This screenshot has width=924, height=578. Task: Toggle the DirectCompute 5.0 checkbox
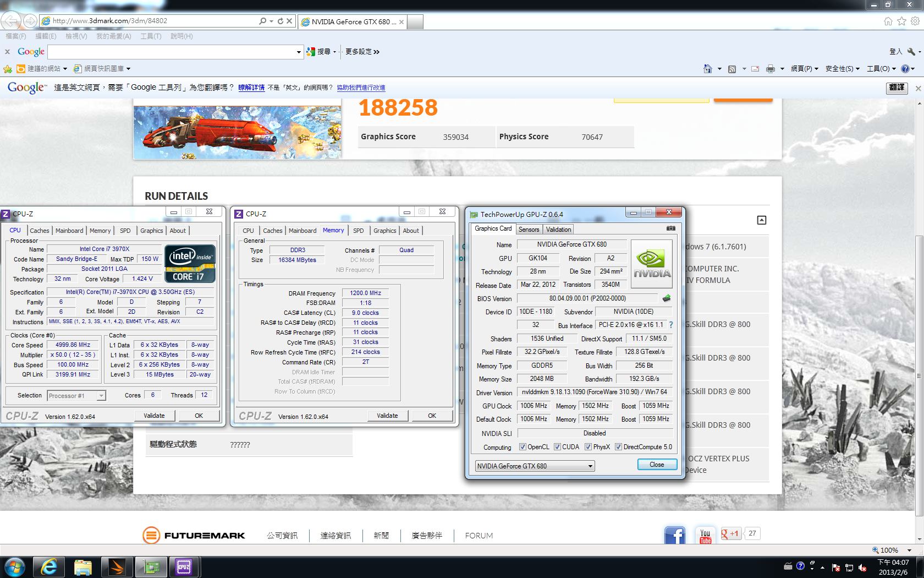click(x=618, y=447)
